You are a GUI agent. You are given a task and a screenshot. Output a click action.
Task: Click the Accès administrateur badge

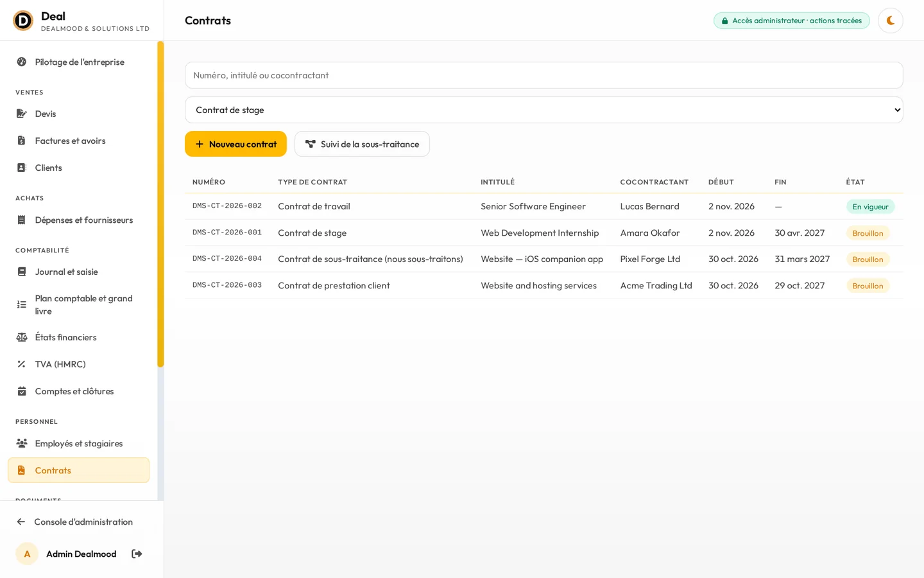click(792, 21)
